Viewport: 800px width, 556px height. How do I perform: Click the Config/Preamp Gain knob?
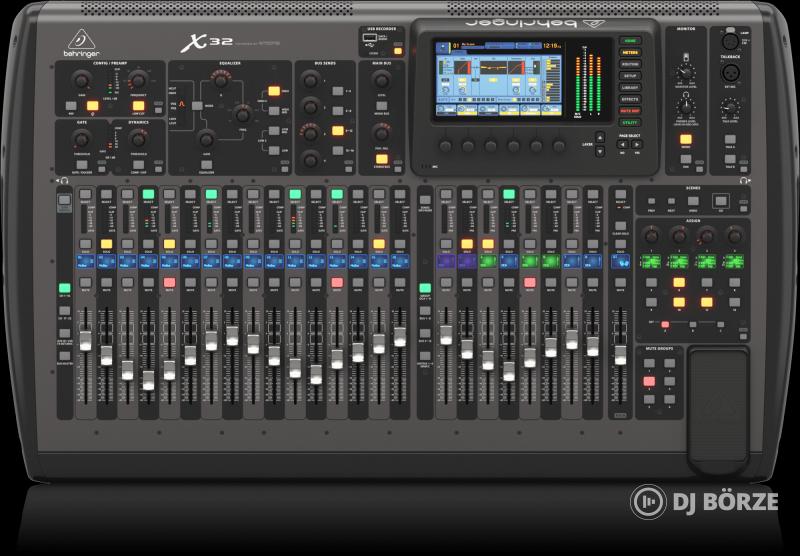(81, 80)
